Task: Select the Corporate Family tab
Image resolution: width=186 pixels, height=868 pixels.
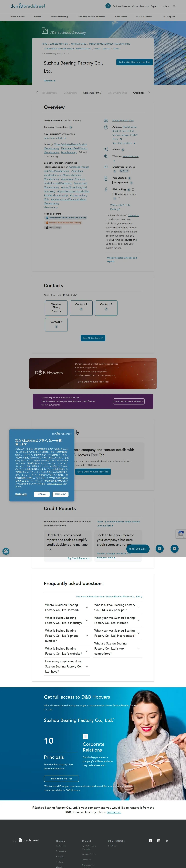Action: 92,93
